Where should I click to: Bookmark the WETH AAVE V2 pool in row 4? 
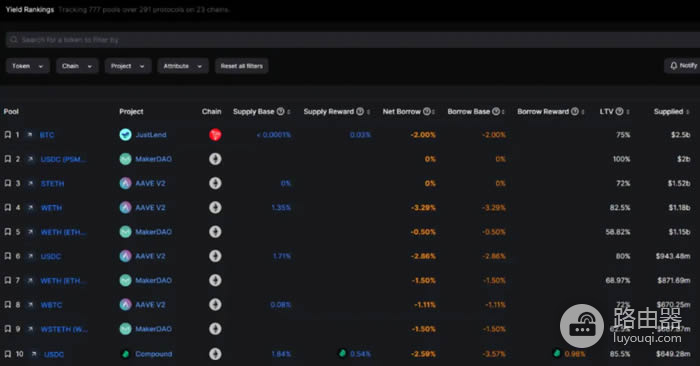(x=8, y=208)
